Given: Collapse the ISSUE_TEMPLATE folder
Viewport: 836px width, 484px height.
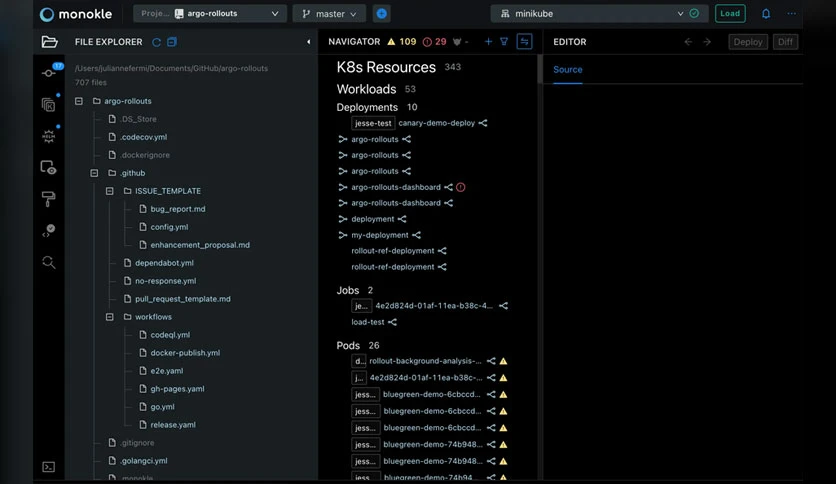Looking at the screenshot, I should tap(109, 191).
